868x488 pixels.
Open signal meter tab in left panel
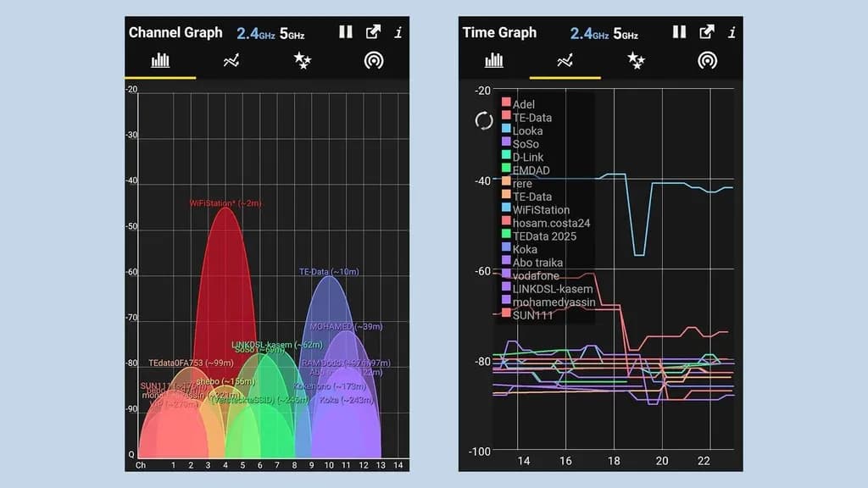point(373,61)
